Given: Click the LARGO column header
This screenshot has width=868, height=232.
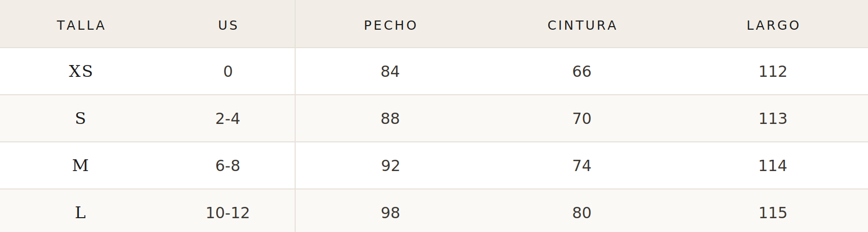Looking at the screenshot, I should pyautogui.click(x=773, y=25).
